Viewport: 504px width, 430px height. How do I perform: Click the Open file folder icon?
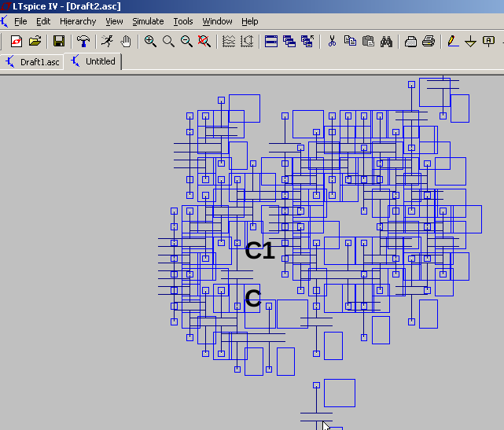35,42
